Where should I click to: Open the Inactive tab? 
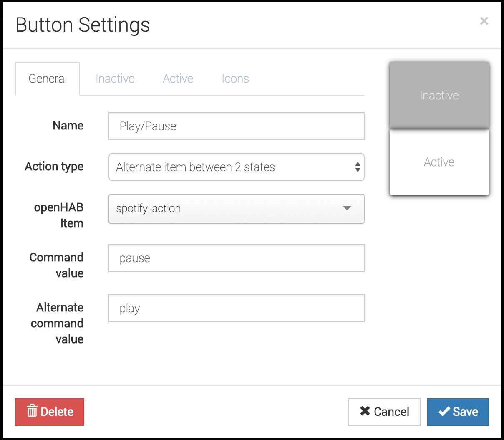click(115, 79)
